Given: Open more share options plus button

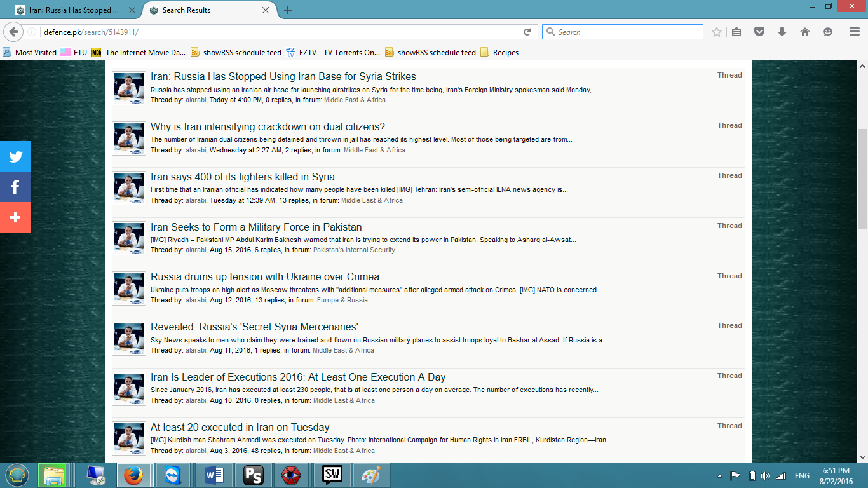Looking at the screenshot, I should [15, 217].
